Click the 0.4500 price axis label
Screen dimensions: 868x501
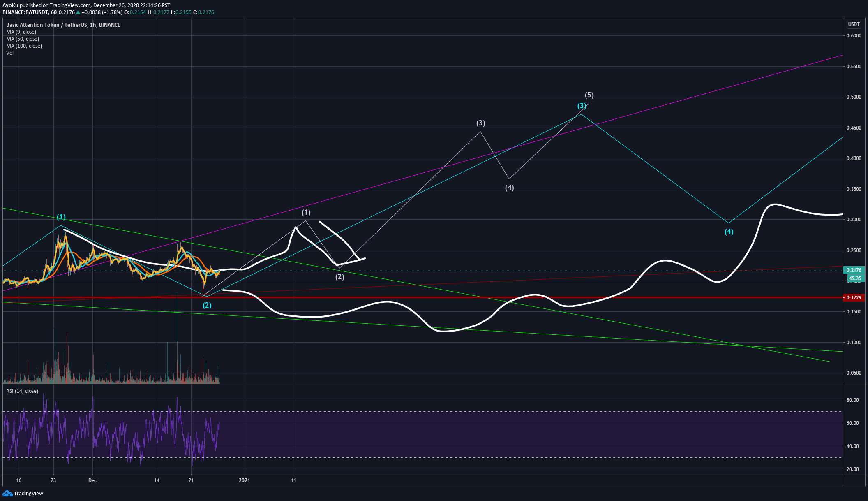(x=854, y=128)
